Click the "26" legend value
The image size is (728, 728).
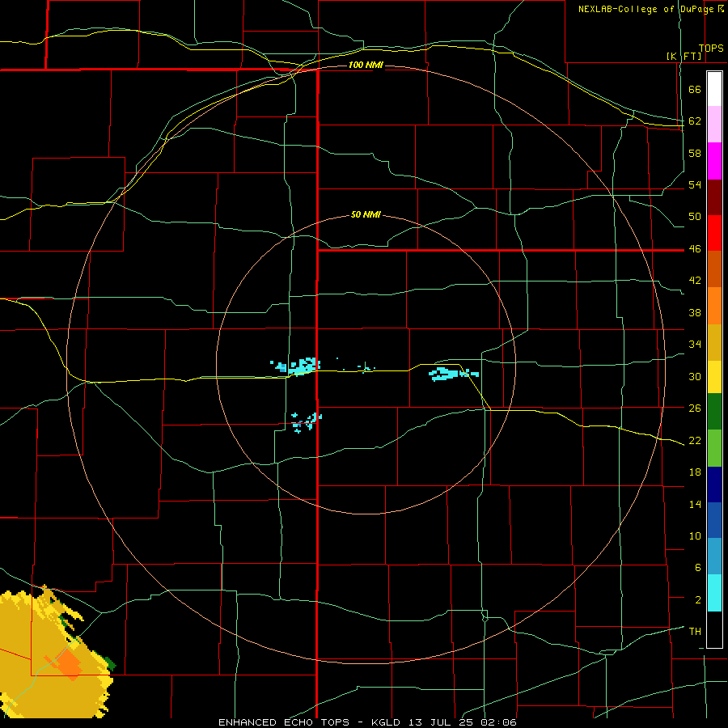click(695, 408)
